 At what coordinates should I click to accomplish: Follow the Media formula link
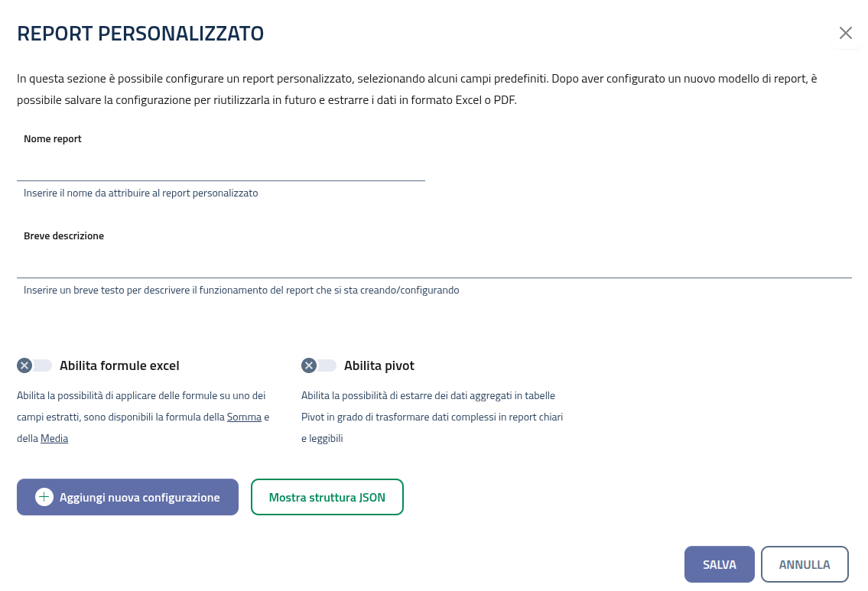[x=54, y=438]
